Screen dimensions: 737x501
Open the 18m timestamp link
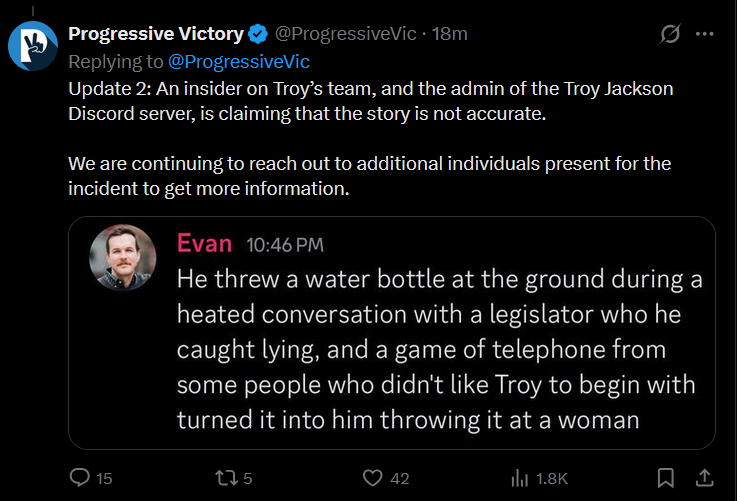point(450,34)
